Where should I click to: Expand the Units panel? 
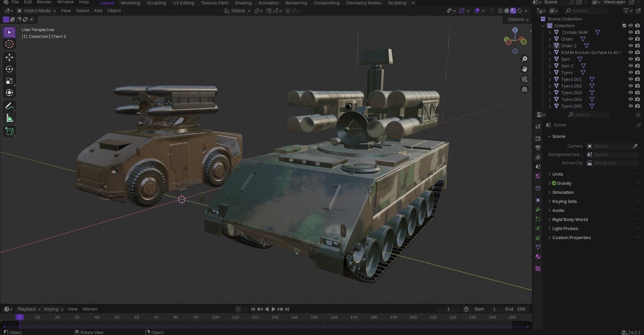pos(557,174)
